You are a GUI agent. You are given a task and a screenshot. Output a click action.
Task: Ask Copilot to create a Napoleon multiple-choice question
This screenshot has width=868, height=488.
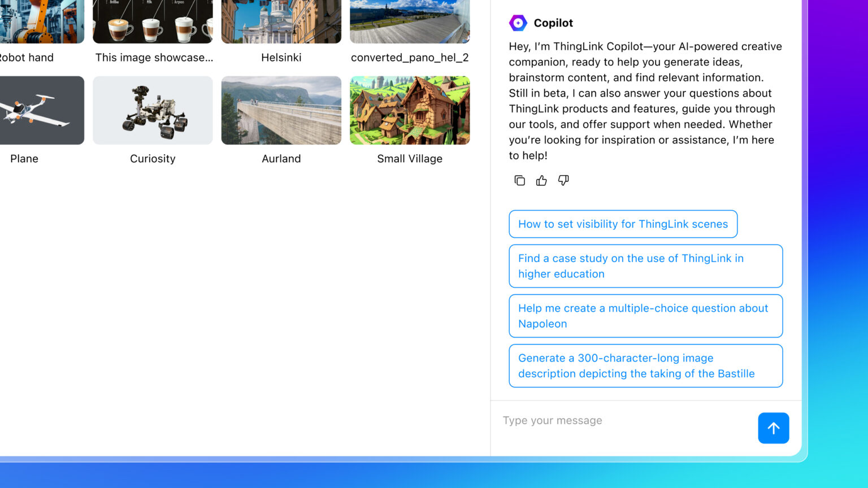(645, 316)
